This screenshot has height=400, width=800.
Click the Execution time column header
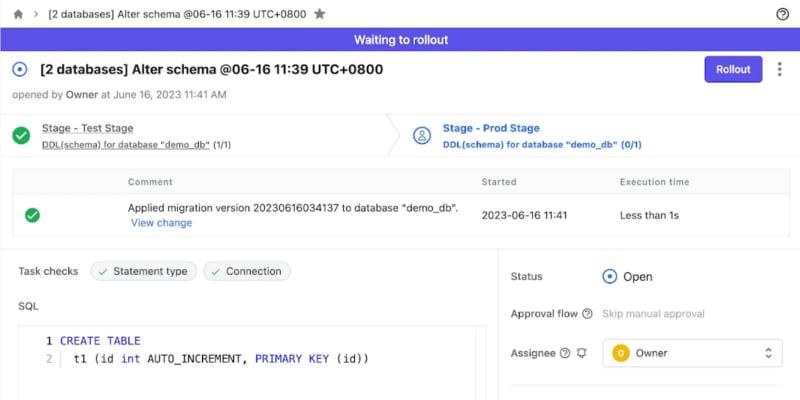(655, 182)
